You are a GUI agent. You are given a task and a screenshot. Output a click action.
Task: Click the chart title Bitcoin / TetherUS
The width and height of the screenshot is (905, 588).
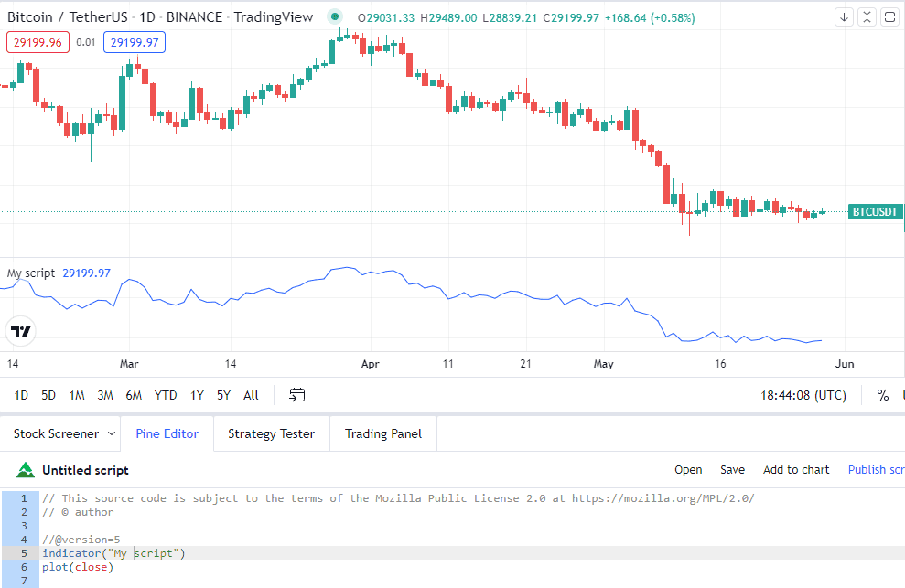tap(67, 17)
